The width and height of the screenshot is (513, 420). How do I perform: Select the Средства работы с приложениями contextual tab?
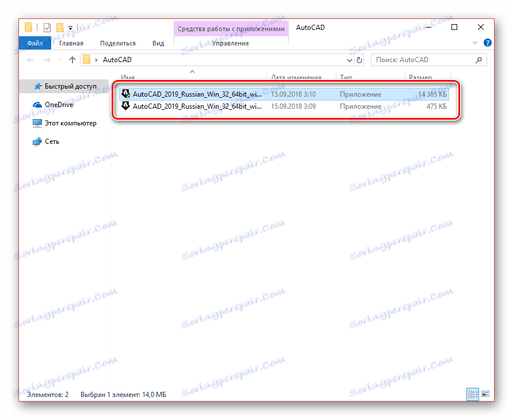tap(231, 29)
